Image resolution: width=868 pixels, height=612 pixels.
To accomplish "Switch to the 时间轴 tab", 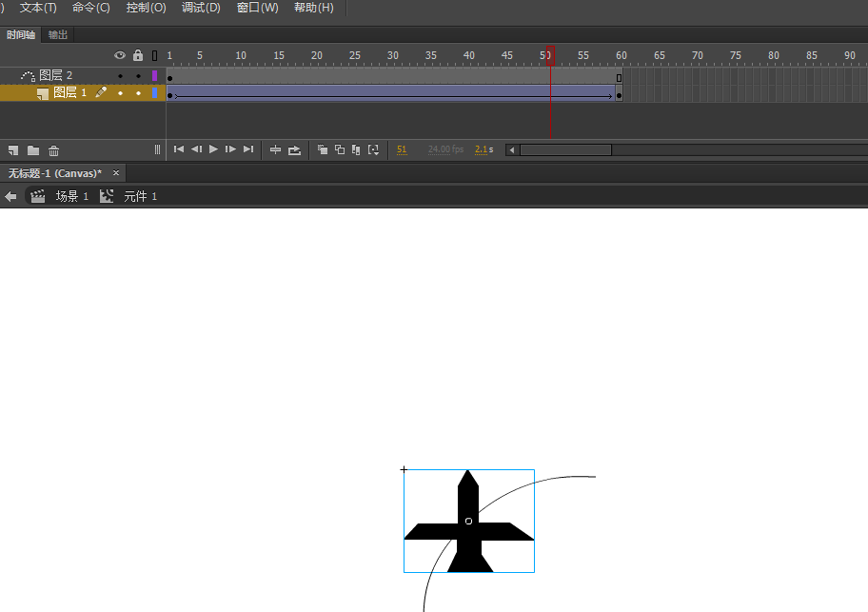I will pyautogui.click(x=21, y=35).
